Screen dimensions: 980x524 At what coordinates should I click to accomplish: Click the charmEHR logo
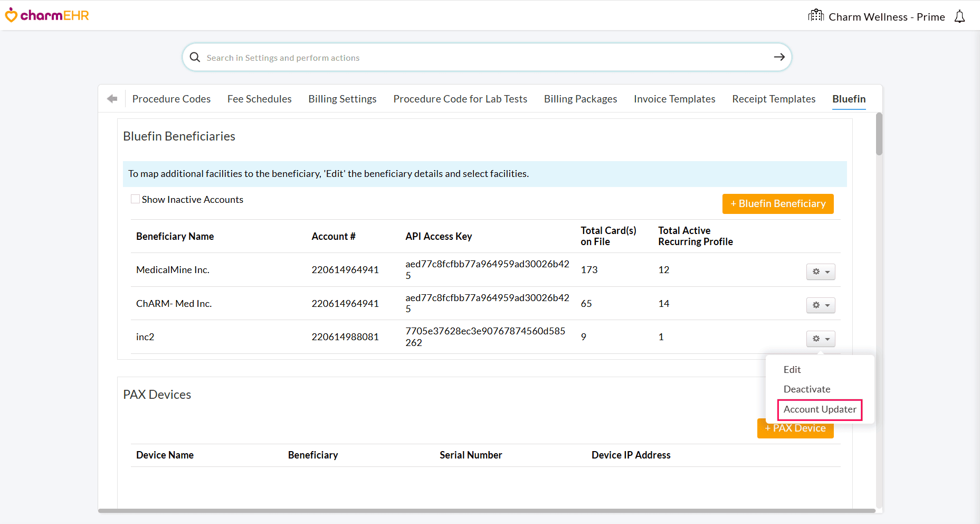47,15
